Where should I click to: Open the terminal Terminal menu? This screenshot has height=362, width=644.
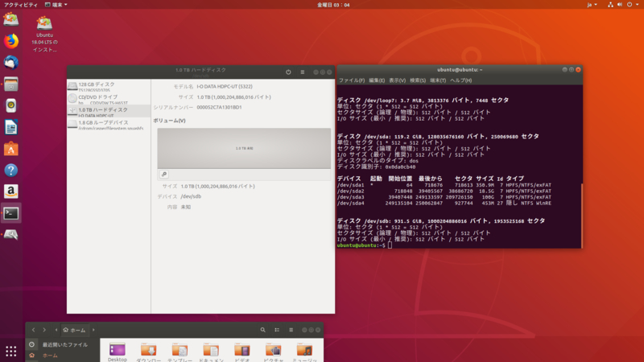(438, 80)
